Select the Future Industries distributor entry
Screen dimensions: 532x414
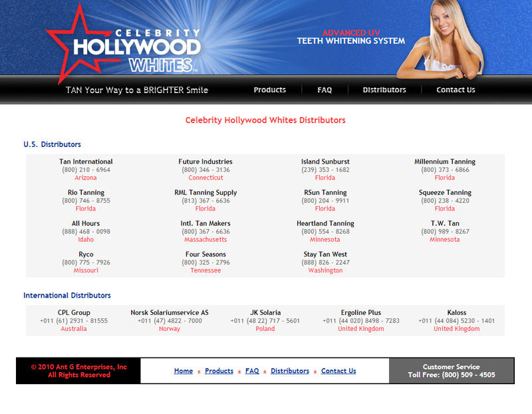tap(205, 161)
